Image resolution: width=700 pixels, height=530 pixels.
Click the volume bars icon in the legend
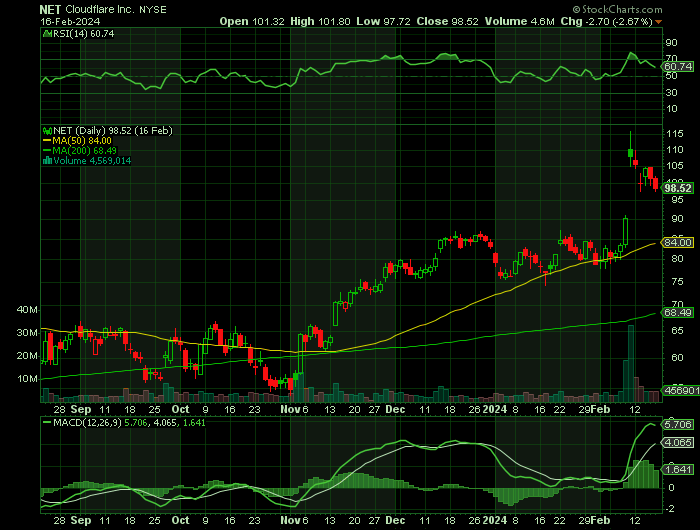[47, 161]
